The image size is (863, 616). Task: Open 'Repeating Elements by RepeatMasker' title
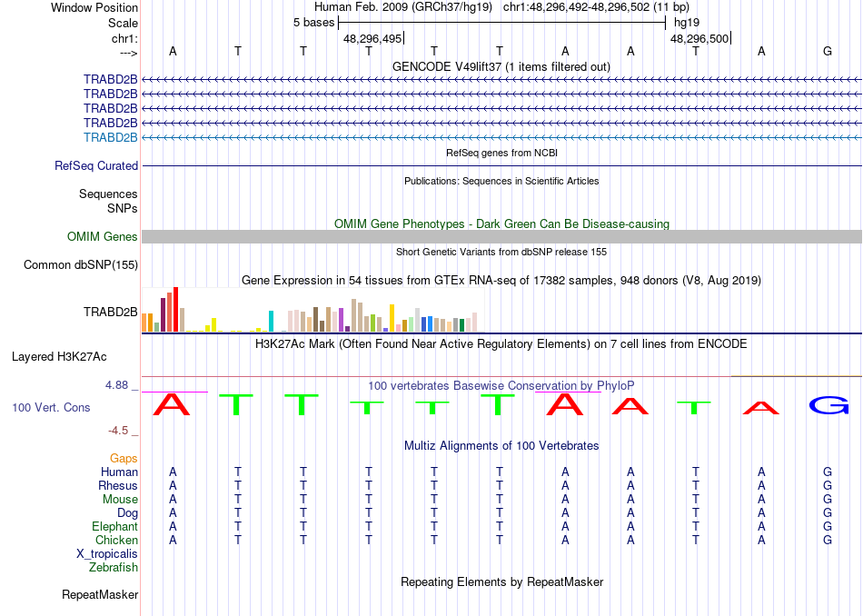point(501,581)
